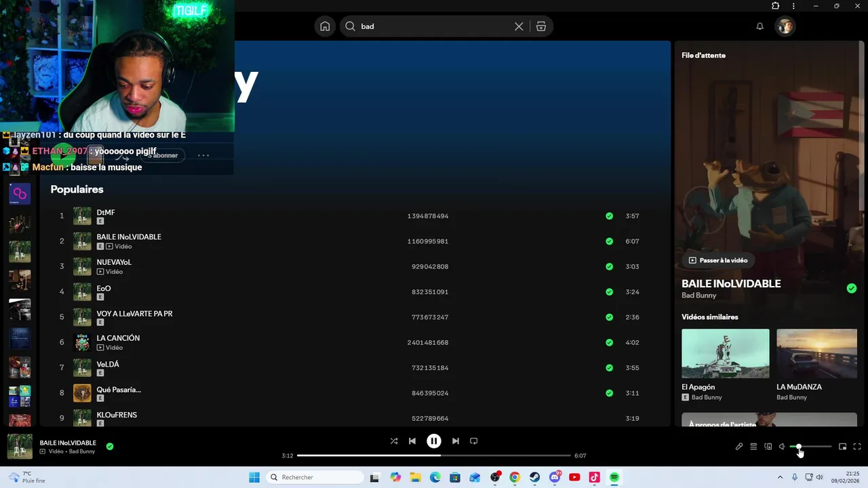Open Discord from taskbar

tap(555, 477)
